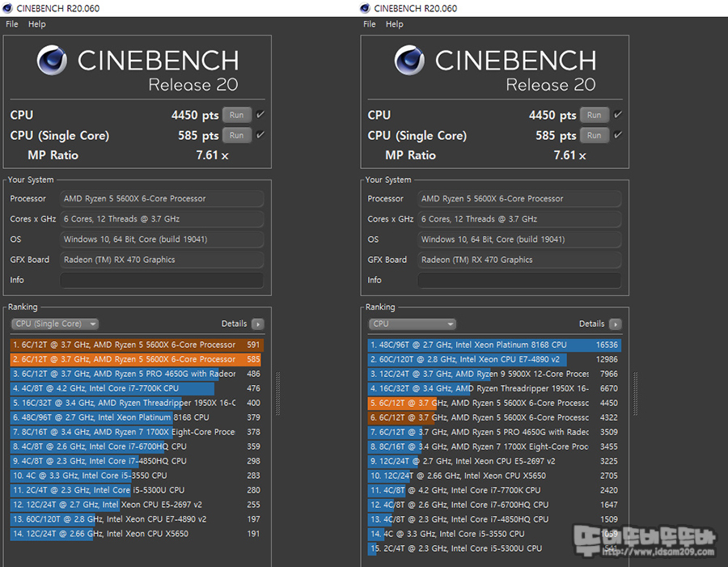Click Processor field in left window

162,199
